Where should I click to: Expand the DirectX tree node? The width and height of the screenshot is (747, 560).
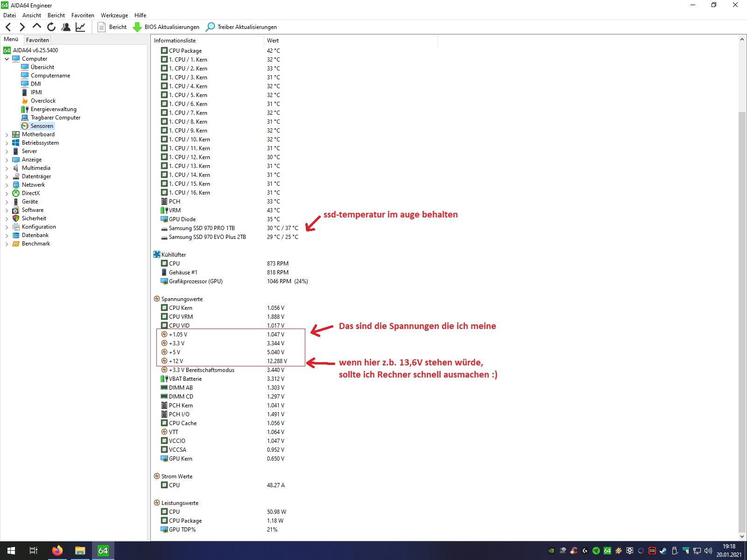(7, 193)
